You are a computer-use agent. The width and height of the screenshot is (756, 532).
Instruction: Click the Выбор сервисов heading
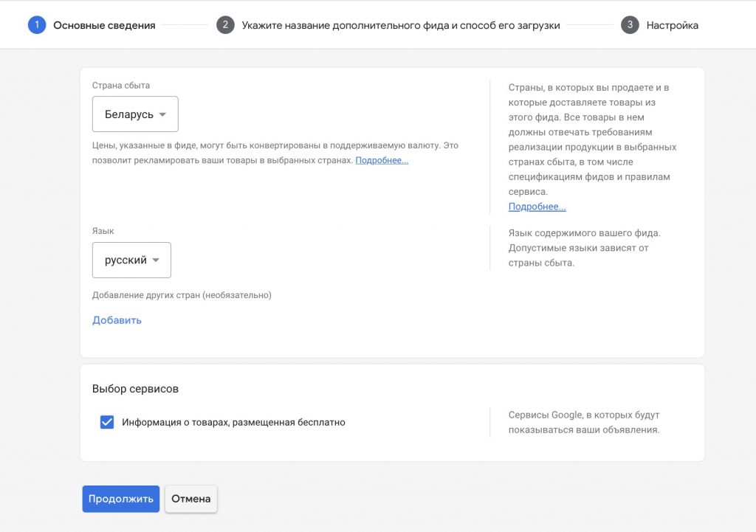pyautogui.click(x=136, y=389)
